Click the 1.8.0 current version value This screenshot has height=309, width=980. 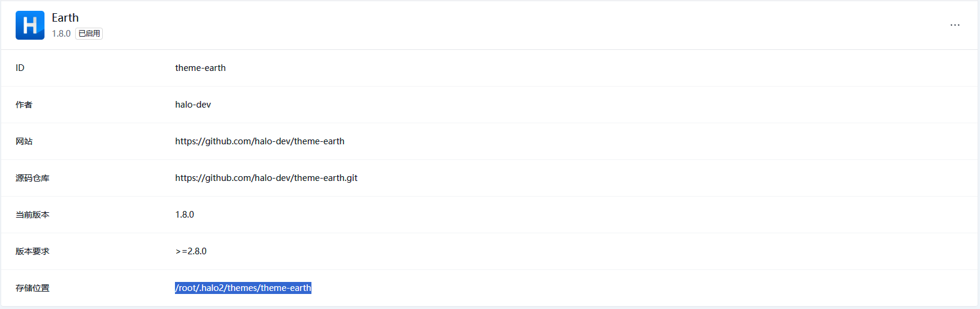[185, 215]
